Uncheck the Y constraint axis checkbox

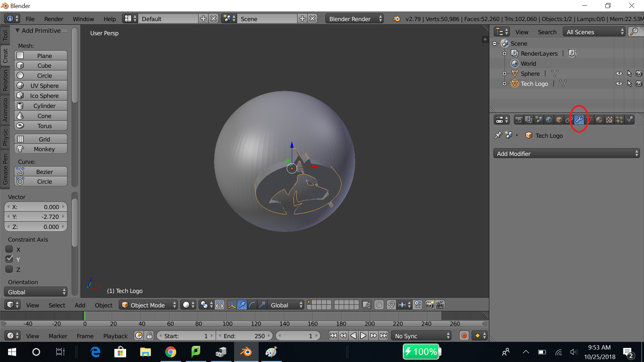(9, 259)
